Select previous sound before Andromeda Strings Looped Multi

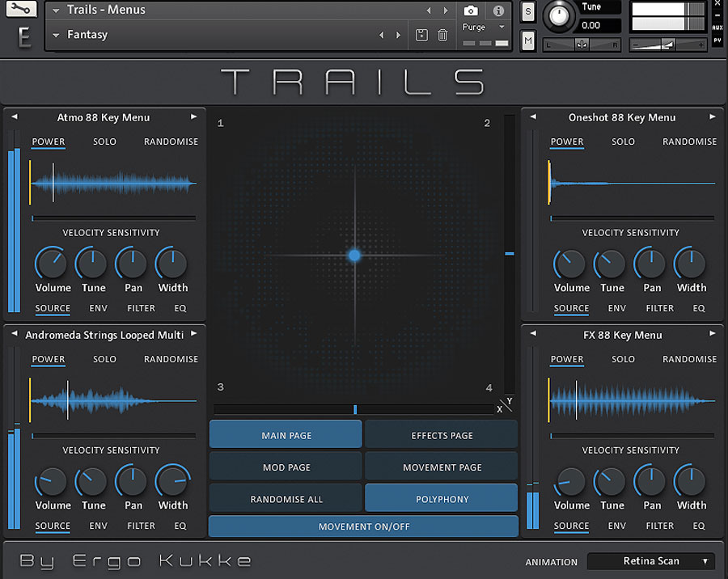(x=15, y=334)
